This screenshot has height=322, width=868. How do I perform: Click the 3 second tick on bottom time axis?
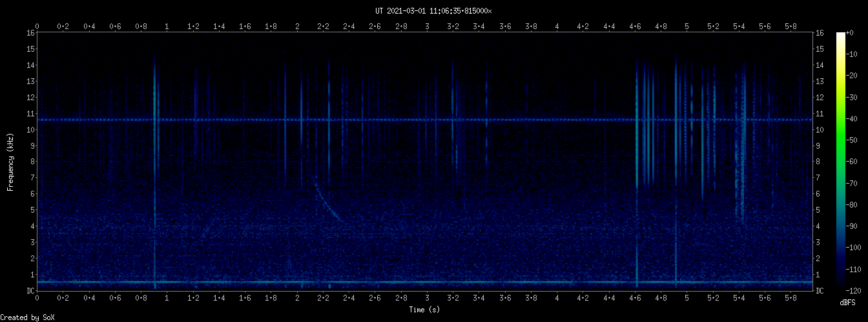[428, 299]
